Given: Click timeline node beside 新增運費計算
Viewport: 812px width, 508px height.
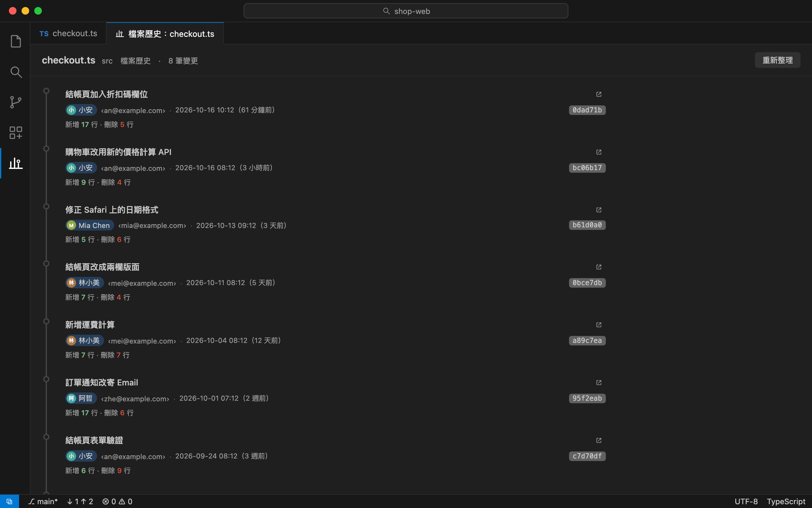Looking at the screenshot, I should [x=46, y=322].
